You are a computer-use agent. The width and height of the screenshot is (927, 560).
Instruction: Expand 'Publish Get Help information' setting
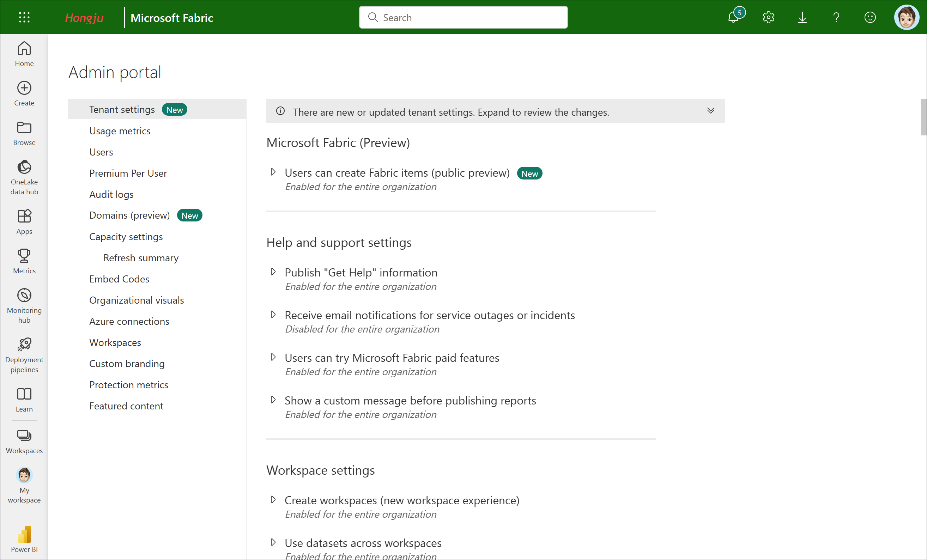(273, 272)
